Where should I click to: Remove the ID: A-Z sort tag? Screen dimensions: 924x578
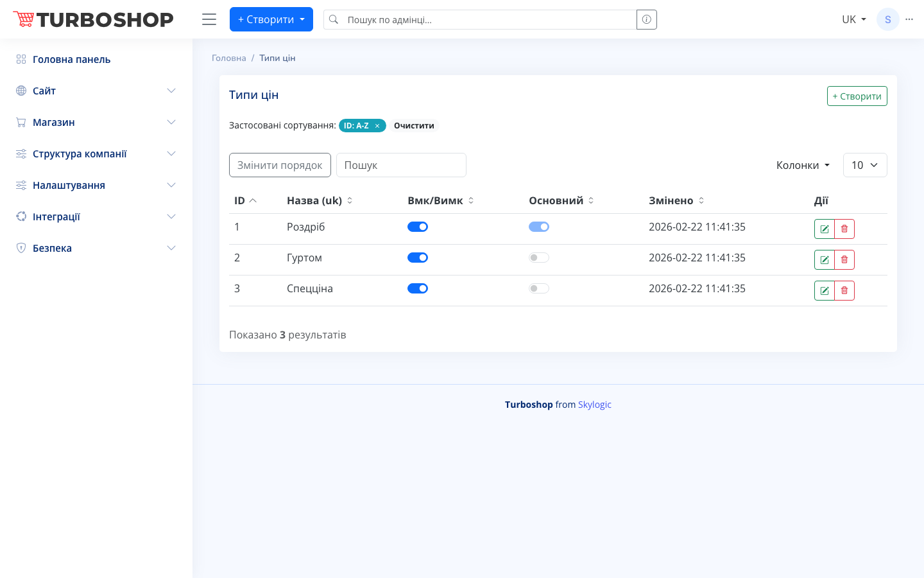(x=377, y=126)
